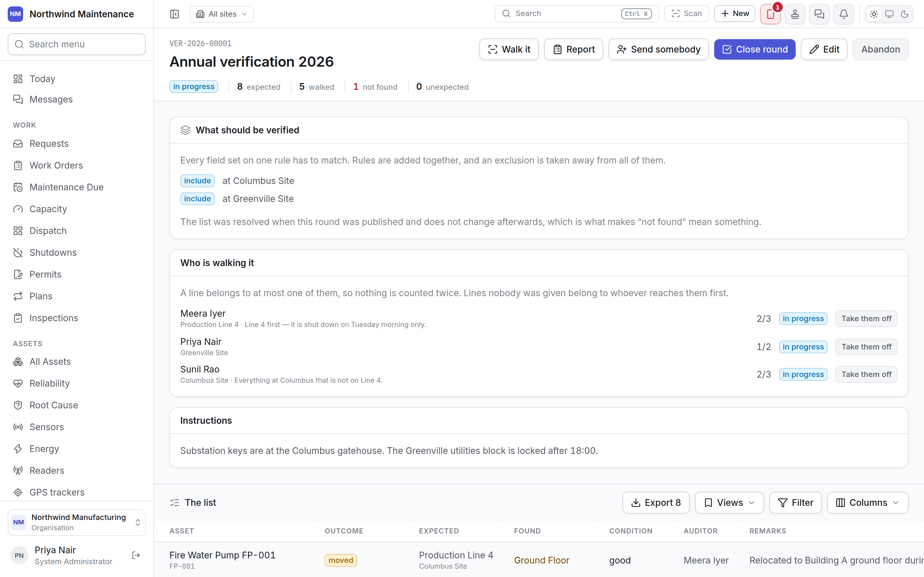This screenshot has height=577, width=924.
Task: Click the Close round button
Action: point(755,49)
